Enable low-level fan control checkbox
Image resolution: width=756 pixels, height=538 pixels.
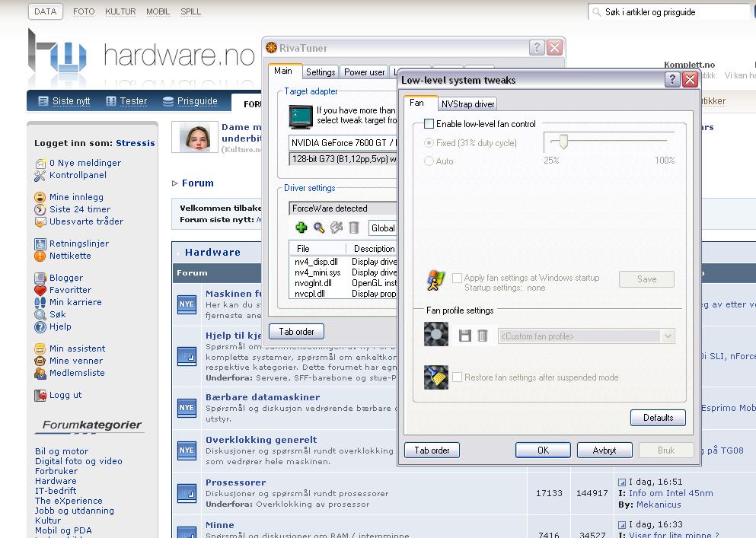point(429,124)
